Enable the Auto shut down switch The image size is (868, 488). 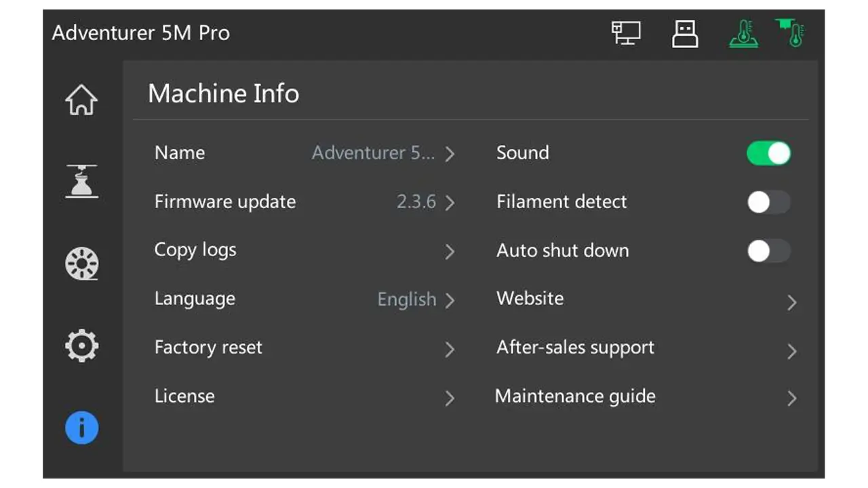click(x=768, y=251)
